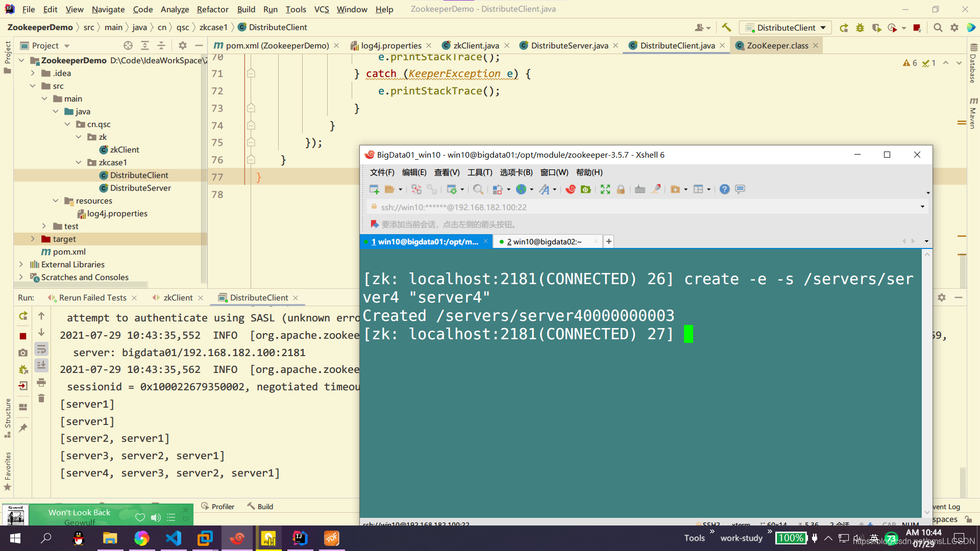Open run configuration DistributeClient dropdown

(x=786, y=28)
